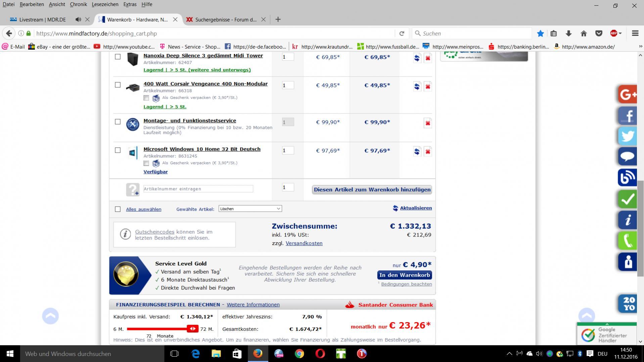Open the Facebook sidebar icon

coord(628,115)
